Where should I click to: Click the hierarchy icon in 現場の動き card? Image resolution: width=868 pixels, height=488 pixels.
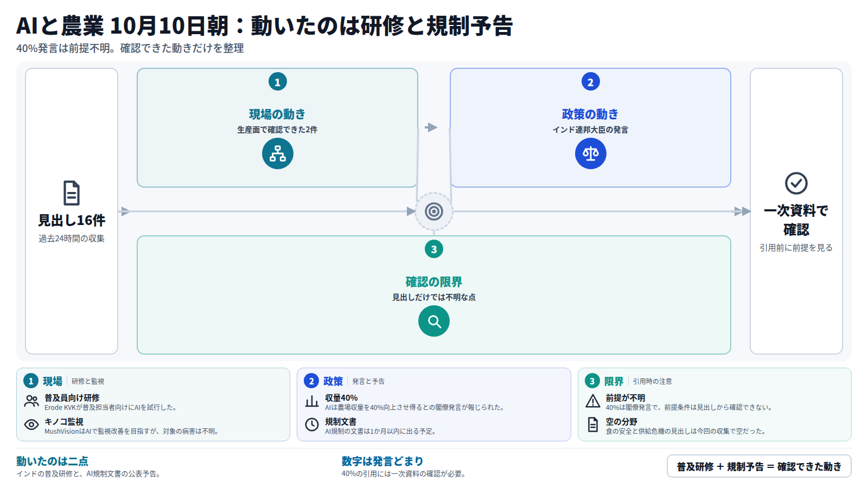278,153
